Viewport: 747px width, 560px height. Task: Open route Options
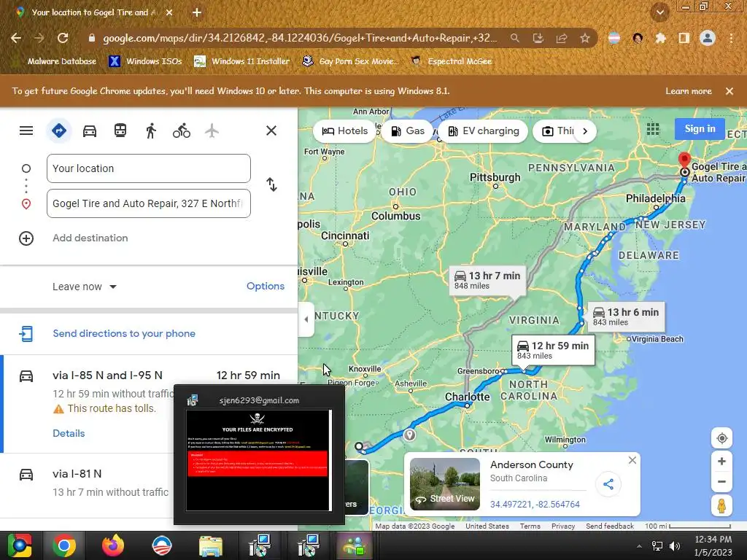point(266,286)
